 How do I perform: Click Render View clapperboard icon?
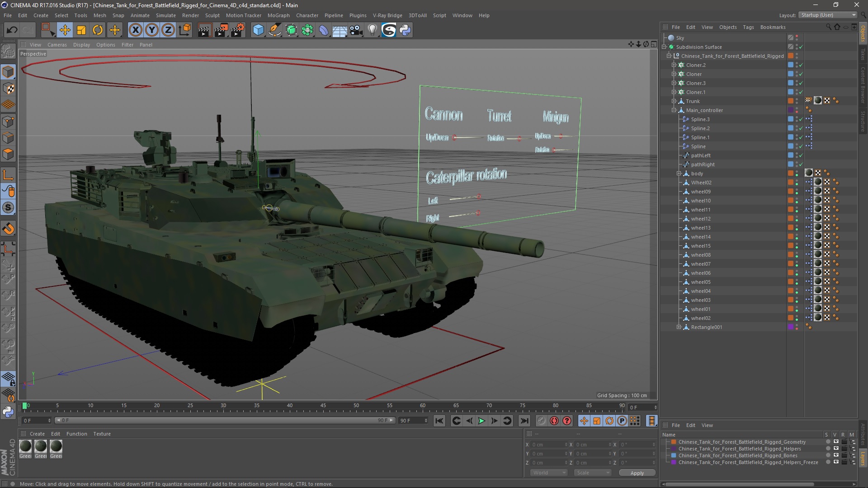point(204,30)
